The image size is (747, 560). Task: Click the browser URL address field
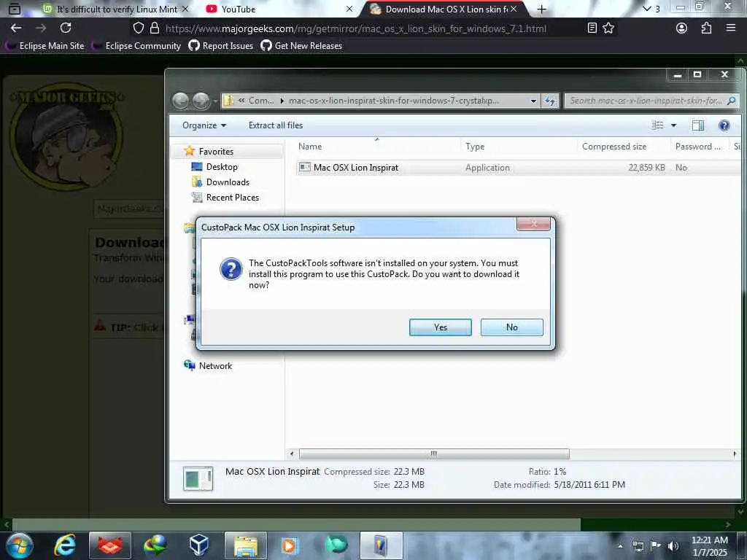pyautogui.click(x=355, y=28)
